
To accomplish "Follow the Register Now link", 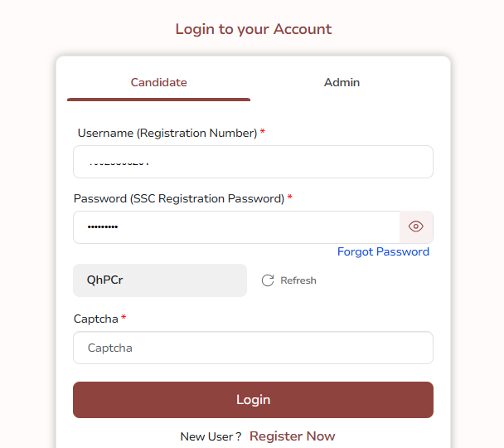I will [x=292, y=436].
